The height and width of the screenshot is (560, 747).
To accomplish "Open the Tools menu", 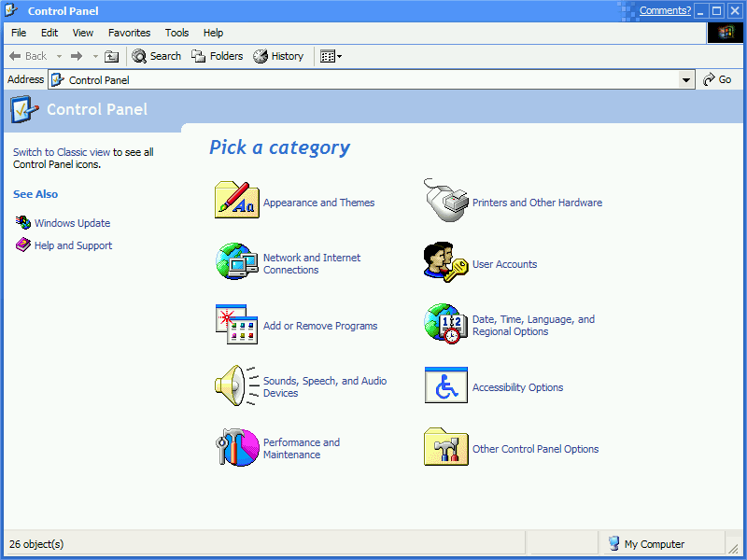I will (176, 33).
